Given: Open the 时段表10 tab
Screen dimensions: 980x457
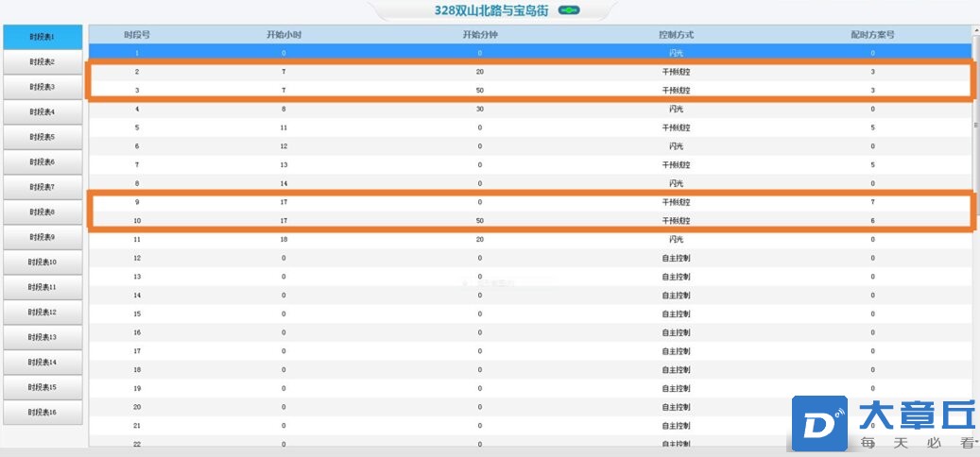Looking at the screenshot, I should coord(43,262).
